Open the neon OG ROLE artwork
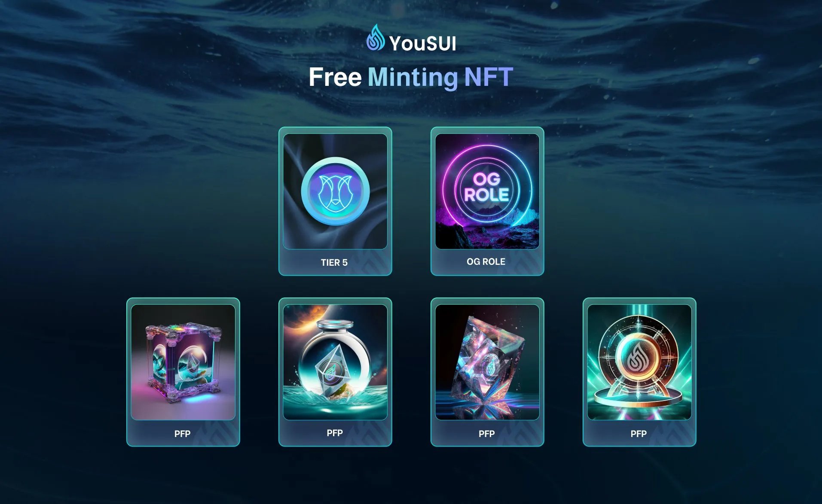The image size is (822, 504). (487, 191)
